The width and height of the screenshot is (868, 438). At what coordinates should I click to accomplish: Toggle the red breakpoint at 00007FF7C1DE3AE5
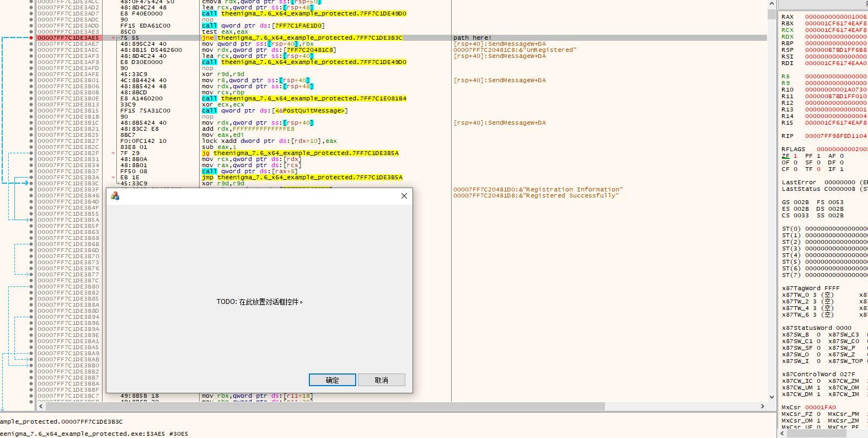point(31,38)
